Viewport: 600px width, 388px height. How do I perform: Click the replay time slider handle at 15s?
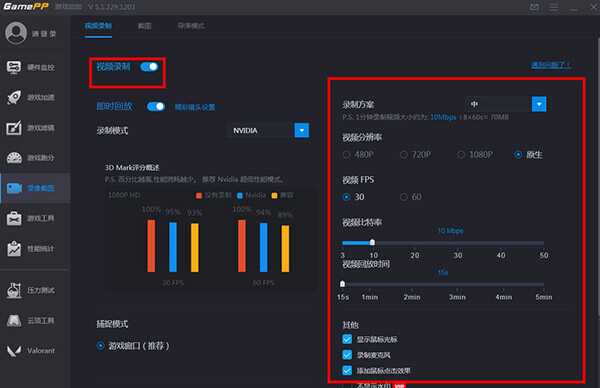[342, 284]
